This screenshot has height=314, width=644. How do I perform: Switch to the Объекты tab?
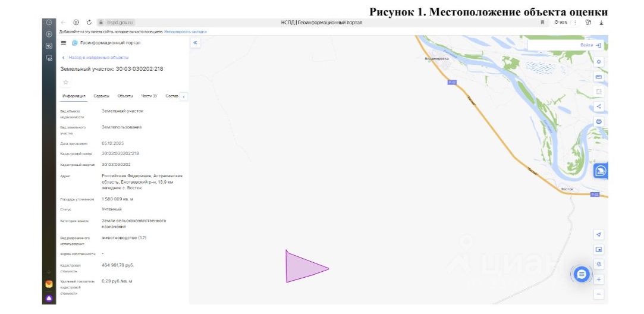(x=125, y=96)
